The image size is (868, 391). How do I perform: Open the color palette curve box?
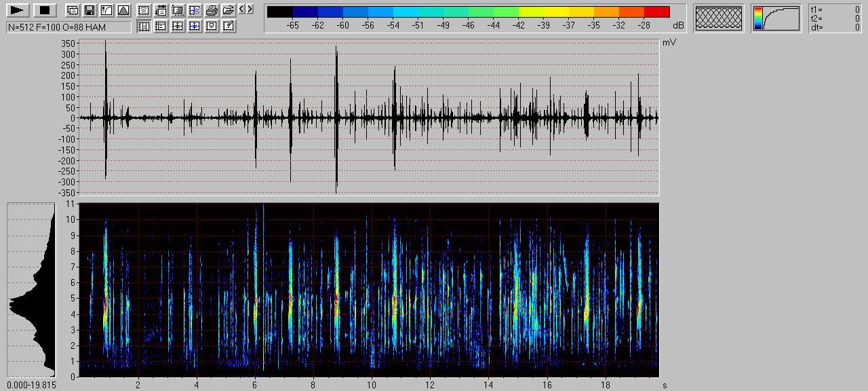tap(776, 18)
